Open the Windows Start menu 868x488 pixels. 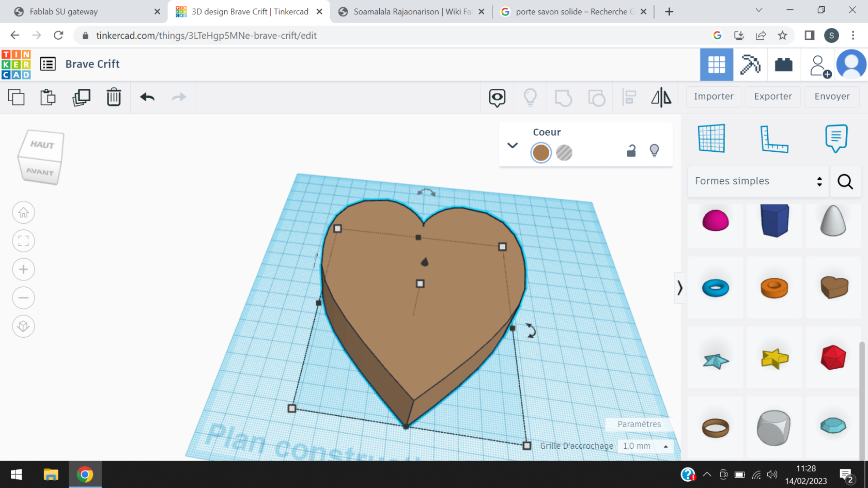coord(16,475)
